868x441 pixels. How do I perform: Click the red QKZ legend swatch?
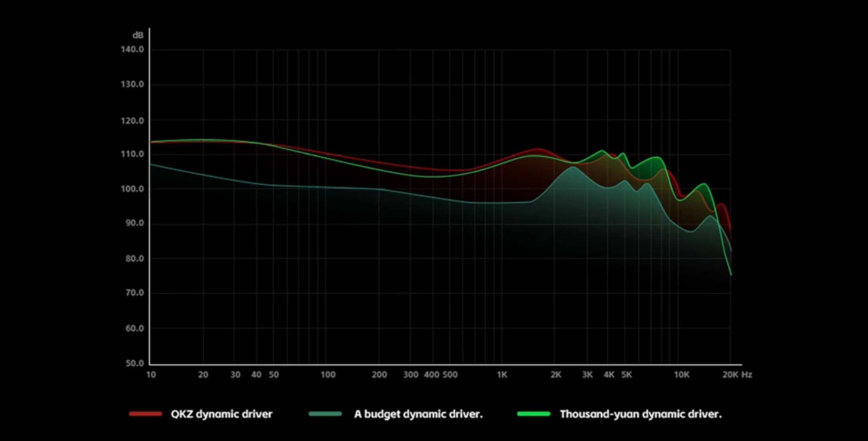145,414
